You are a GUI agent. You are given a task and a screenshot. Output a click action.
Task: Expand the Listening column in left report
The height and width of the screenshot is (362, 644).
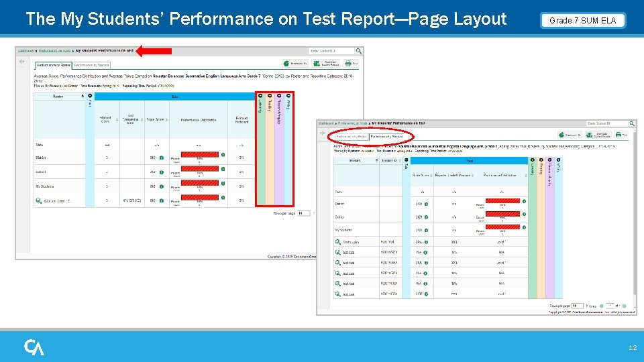tap(260, 96)
